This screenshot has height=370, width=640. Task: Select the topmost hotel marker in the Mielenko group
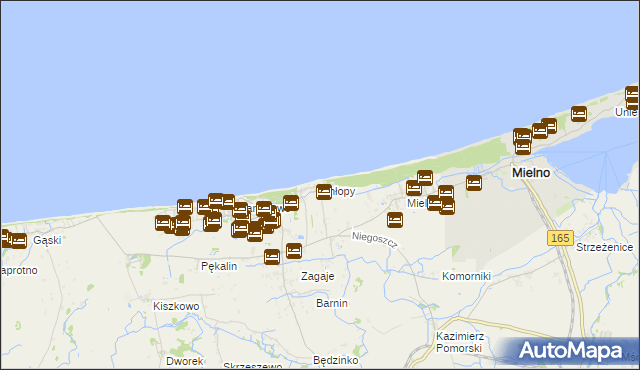(x=425, y=178)
